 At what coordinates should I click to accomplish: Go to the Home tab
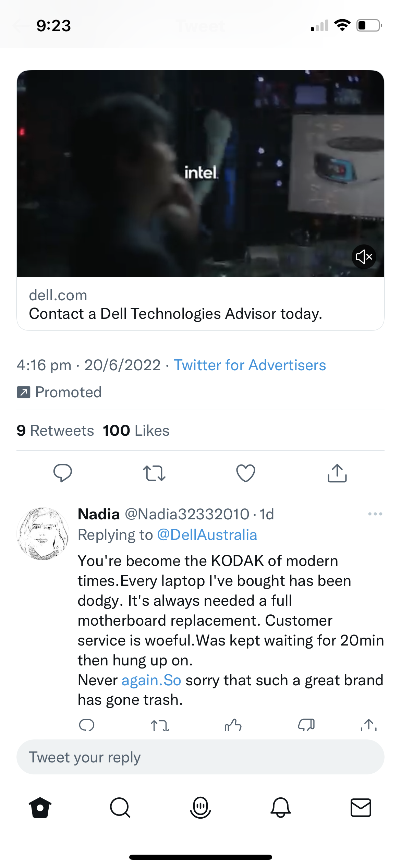(x=40, y=807)
